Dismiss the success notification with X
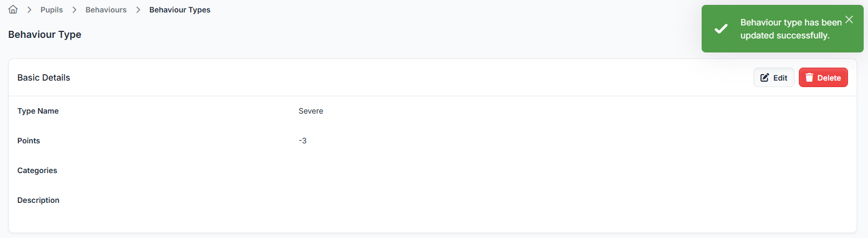This screenshot has width=868, height=238. [x=849, y=19]
